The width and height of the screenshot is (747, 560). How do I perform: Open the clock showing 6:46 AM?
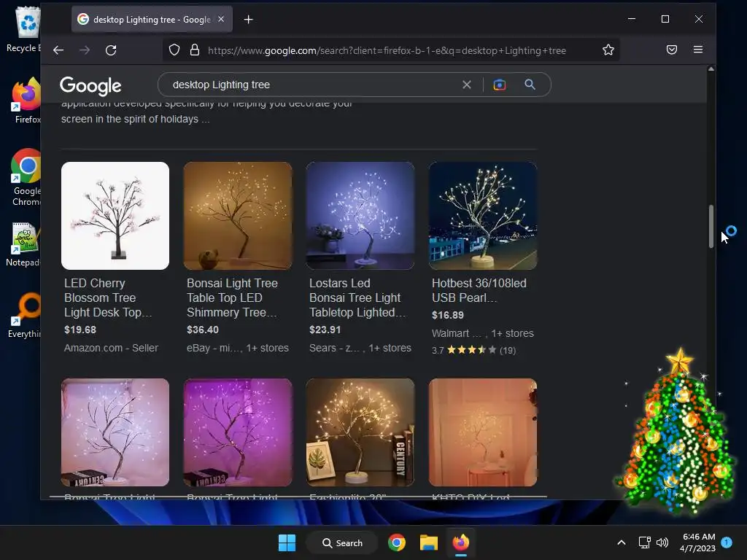point(697,542)
